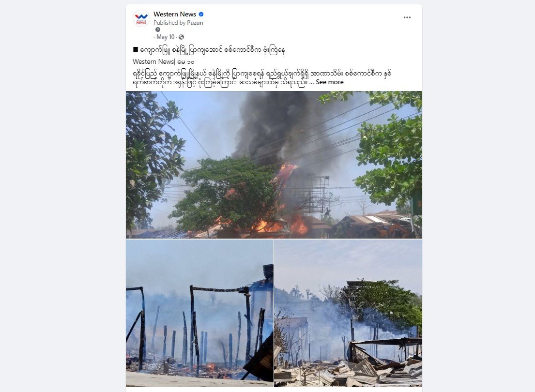Click the Western News page logo avatar

141,18
